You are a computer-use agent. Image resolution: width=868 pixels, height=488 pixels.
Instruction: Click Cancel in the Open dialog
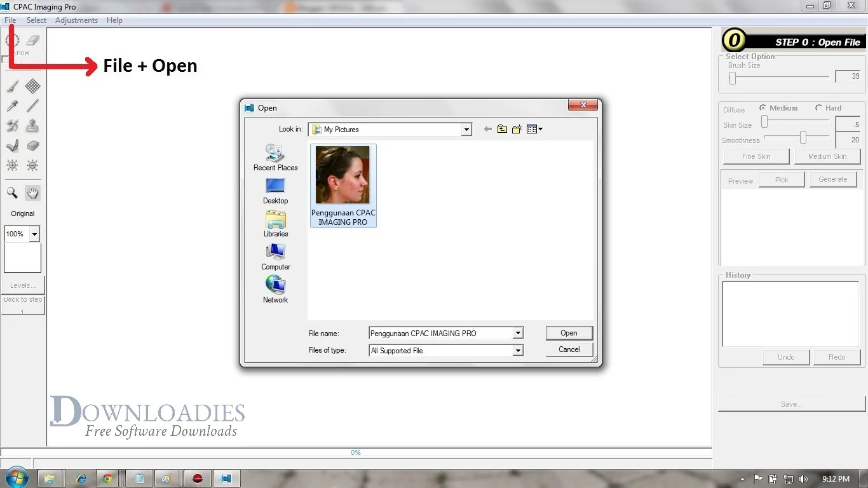click(569, 349)
